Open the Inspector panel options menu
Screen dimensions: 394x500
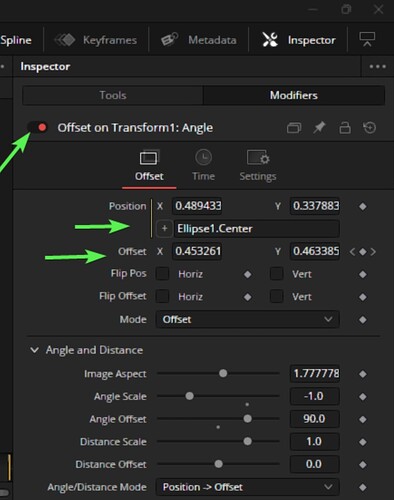pyautogui.click(x=377, y=67)
